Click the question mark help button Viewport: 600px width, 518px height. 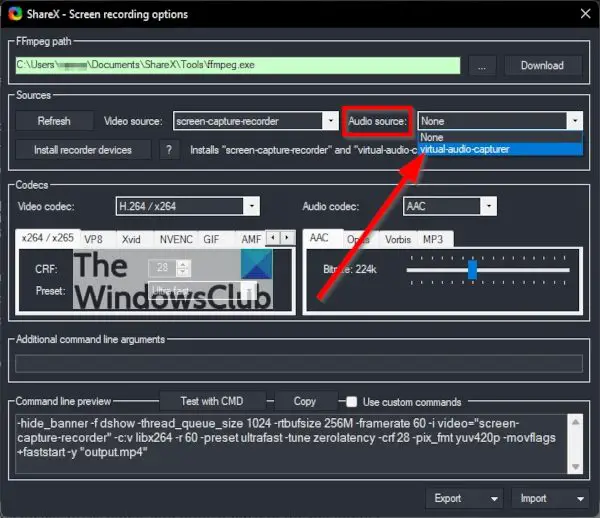click(171, 150)
